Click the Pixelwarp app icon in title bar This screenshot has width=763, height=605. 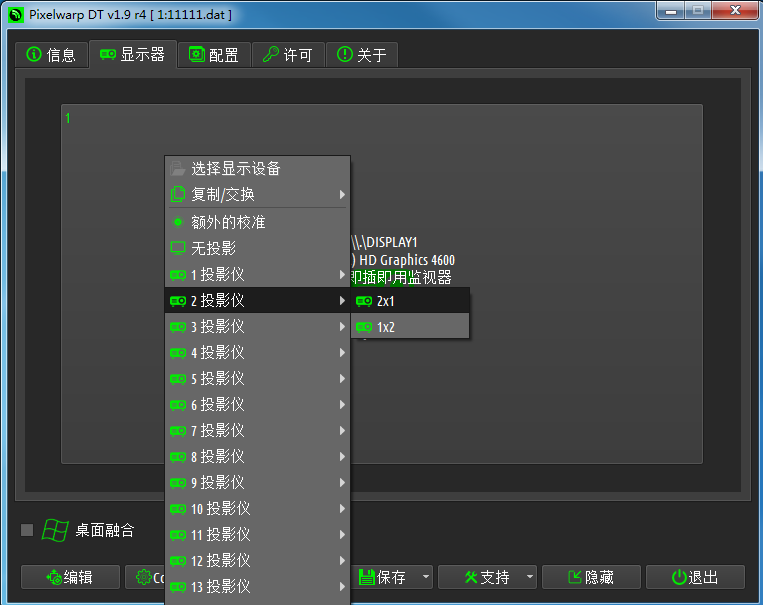click(x=14, y=15)
